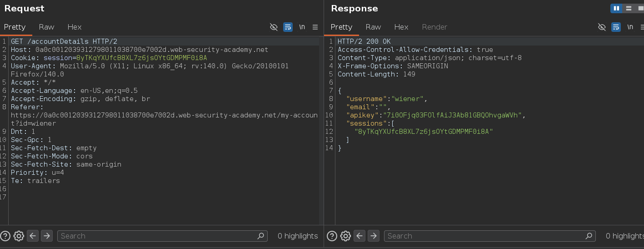Click magnifier icon in Response search box
The image size is (644, 249).
click(x=590, y=236)
